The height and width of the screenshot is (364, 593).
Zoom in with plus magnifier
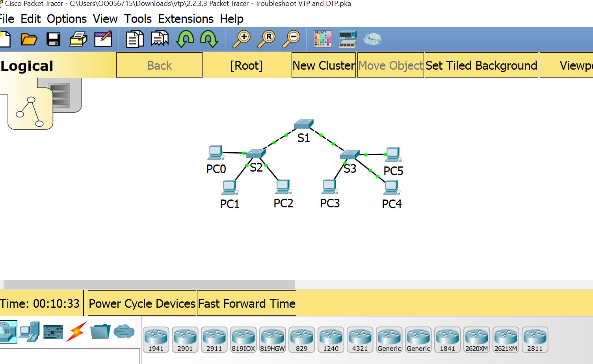pos(242,39)
